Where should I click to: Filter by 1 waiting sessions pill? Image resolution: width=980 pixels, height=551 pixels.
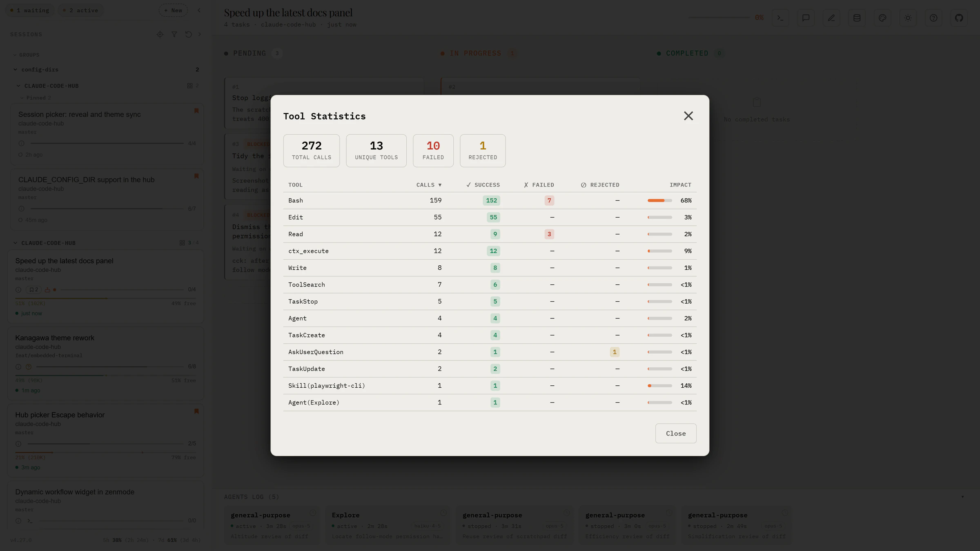coord(29,10)
